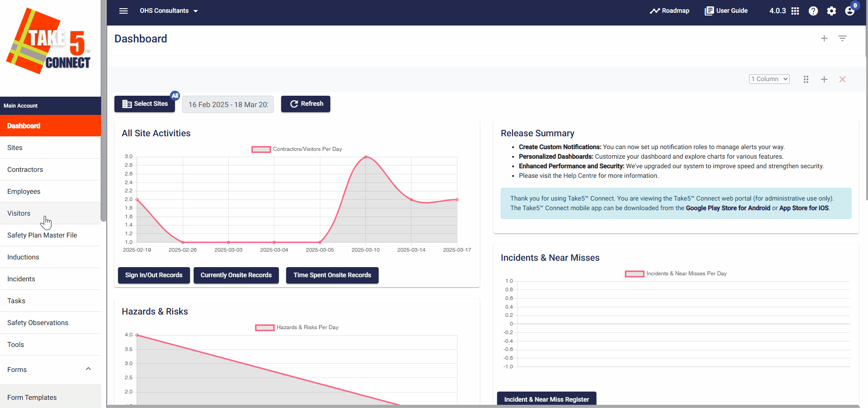Open Safety Observations in sidebar
The image size is (868, 408).
tap(51, 323)
